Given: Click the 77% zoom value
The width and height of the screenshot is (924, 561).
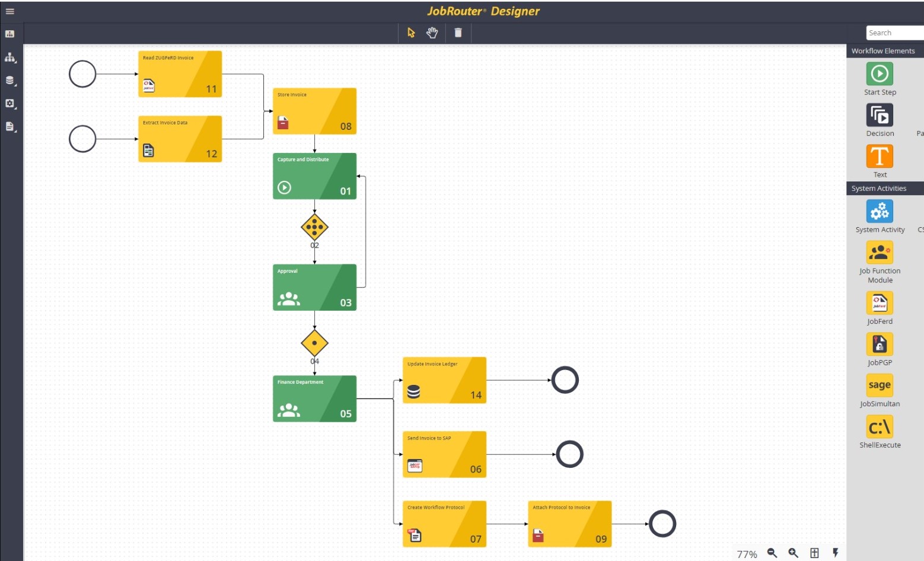Looking at the screenshot, I should (x=747, y=554).
